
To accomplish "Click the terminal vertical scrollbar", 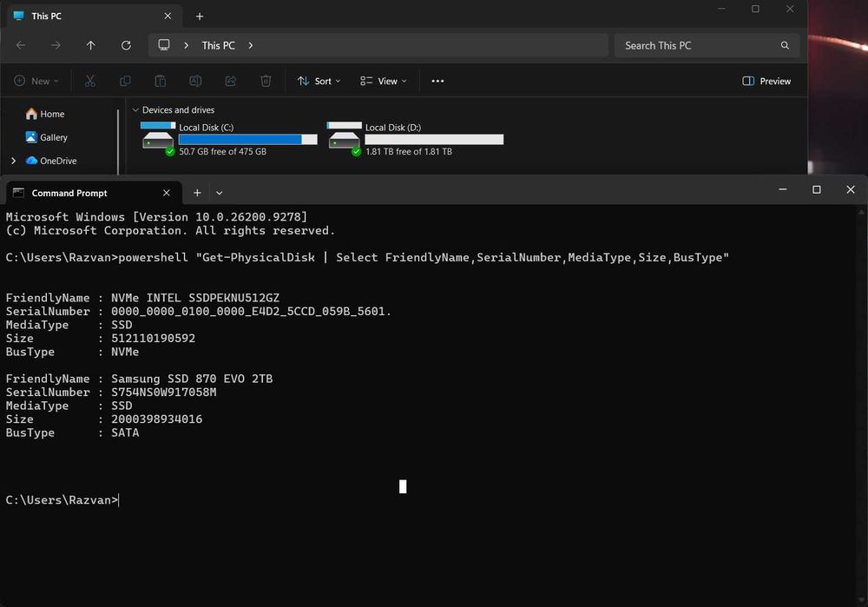I will [x=861, y=406].
